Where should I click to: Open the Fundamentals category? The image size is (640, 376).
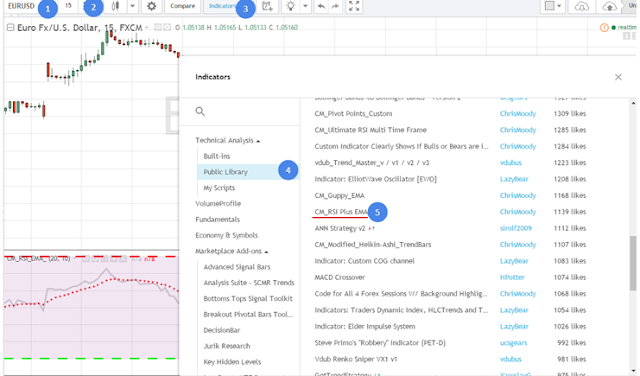pyautogui.click(x=218, y=219)
